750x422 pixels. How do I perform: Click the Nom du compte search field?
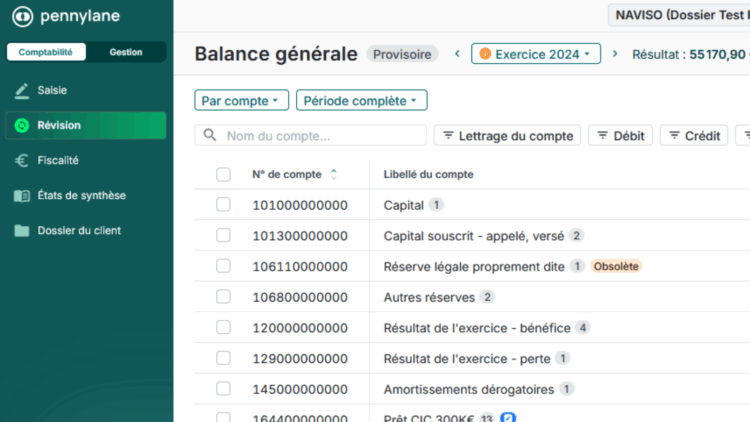coord(310,136)
